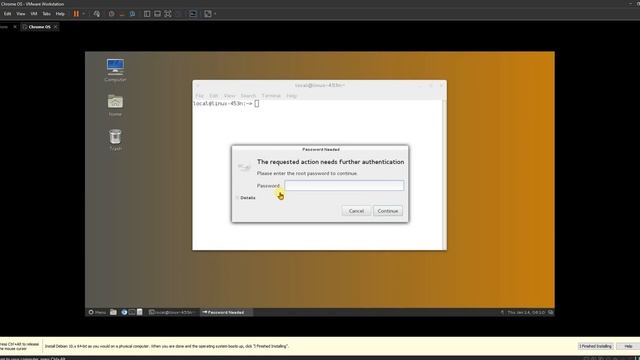Select the Trash desktop icon

tap(116, 140)
